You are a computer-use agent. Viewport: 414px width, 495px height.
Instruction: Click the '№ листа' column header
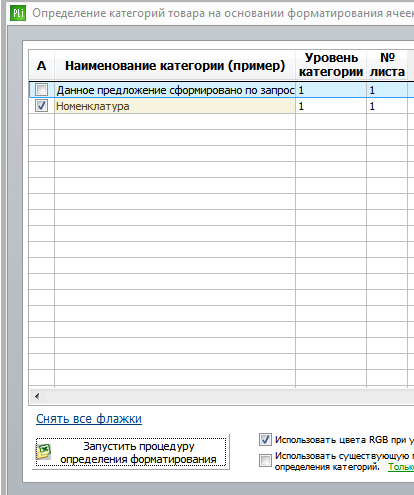tap(387, 65)
